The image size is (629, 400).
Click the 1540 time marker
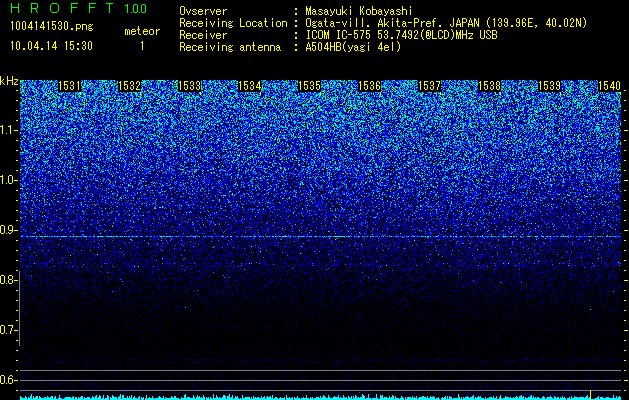click(x=609, y=86)
